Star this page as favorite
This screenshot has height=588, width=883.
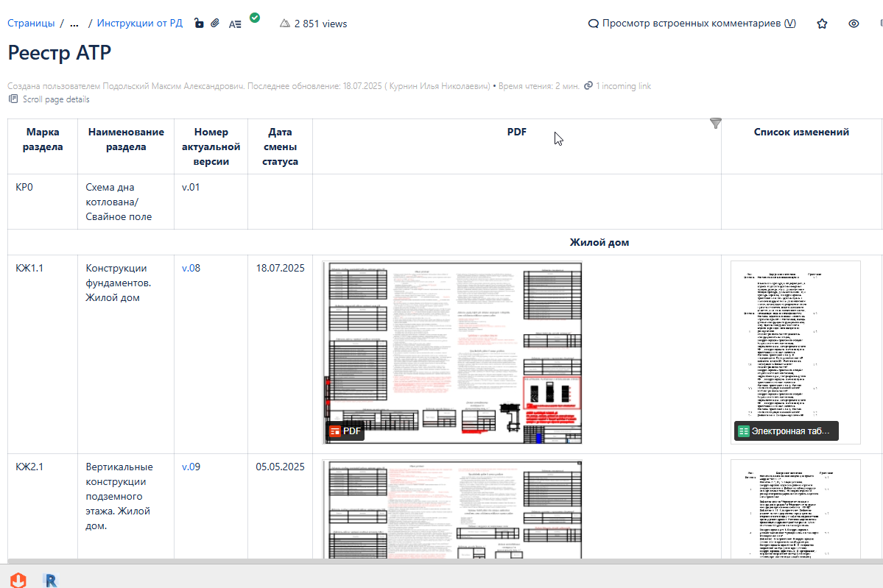coord(822,24)
